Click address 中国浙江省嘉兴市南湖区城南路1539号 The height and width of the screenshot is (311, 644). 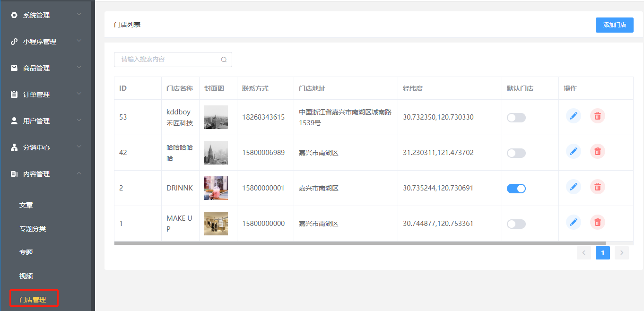345,117
